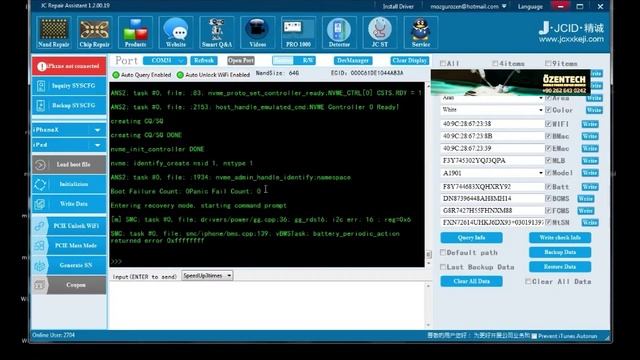This screenshot has height=360, width=640.
Task: Uncheck the Color checkbox
Action: [x=548, y=110]
